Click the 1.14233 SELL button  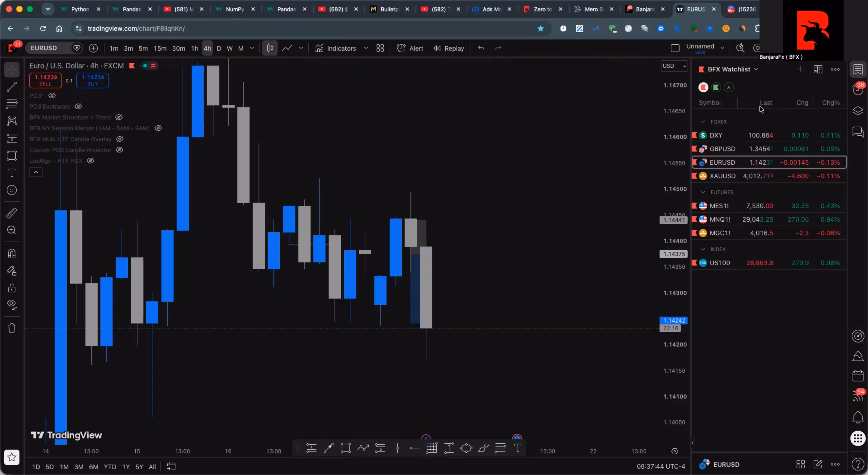[45, 80]
